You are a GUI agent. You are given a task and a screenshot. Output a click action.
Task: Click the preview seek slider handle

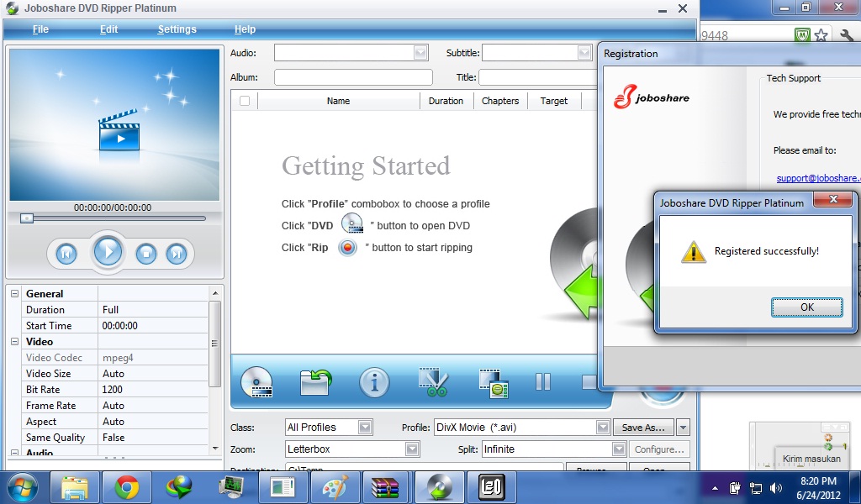point(27,218)
